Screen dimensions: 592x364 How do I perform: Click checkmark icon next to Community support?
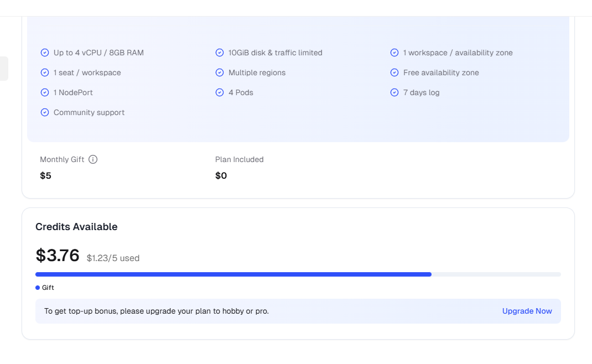[45, 112]
